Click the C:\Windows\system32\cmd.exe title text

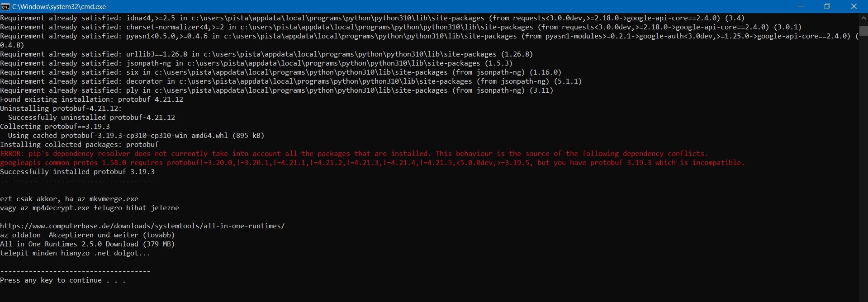(59, 7)
